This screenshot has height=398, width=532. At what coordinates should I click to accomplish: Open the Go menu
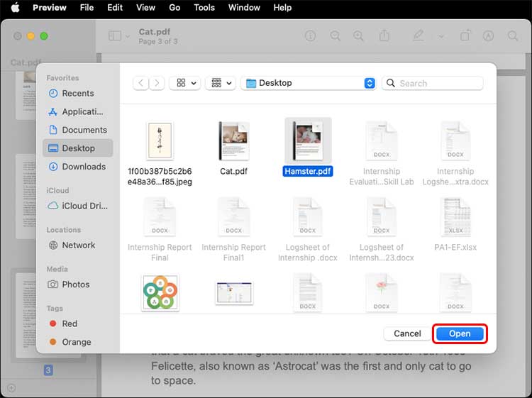tap(174, 8)
